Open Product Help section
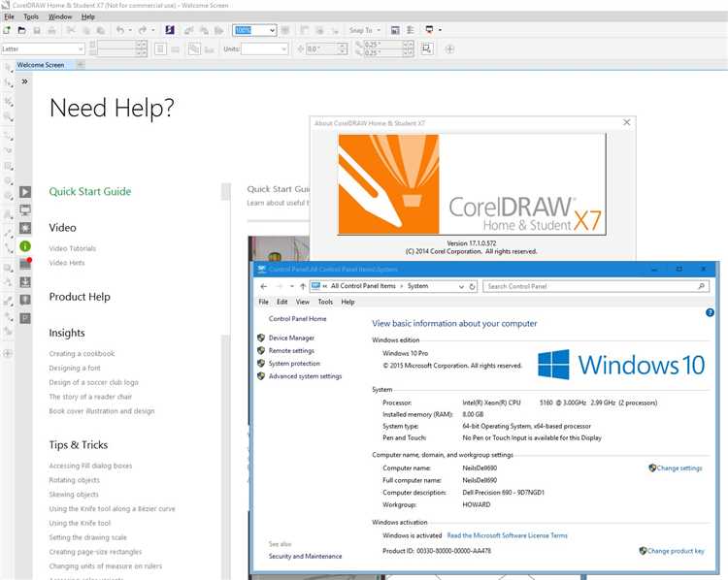Image resolution: width=728 pixels, height=580 pixels. pyautogui.click(x=80, y=297)
